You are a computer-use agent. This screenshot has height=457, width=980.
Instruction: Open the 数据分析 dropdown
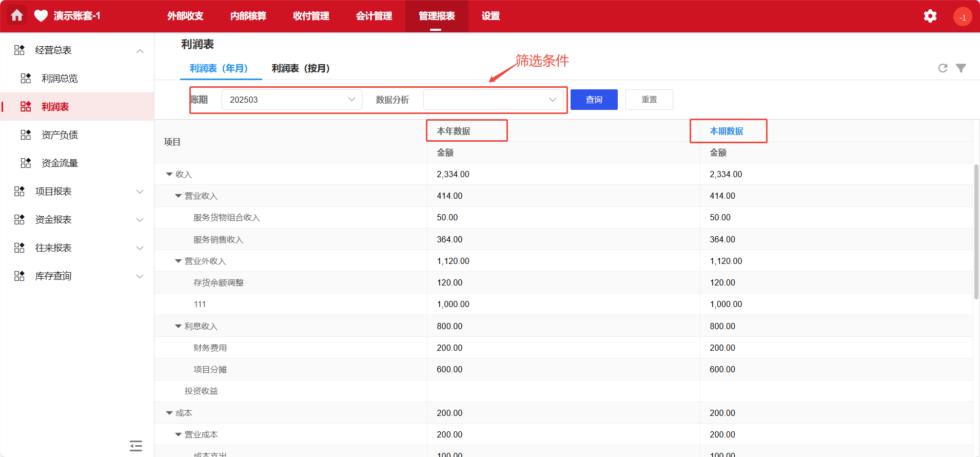point(493,100)
